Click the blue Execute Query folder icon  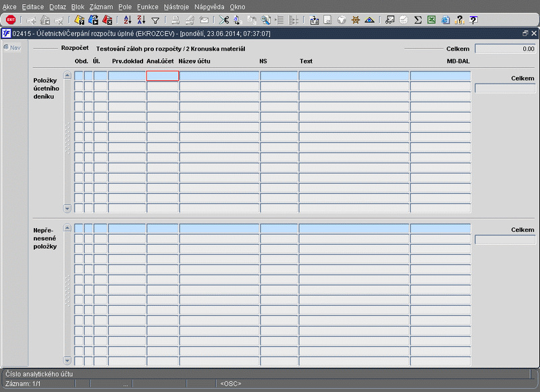coord(93,20)
